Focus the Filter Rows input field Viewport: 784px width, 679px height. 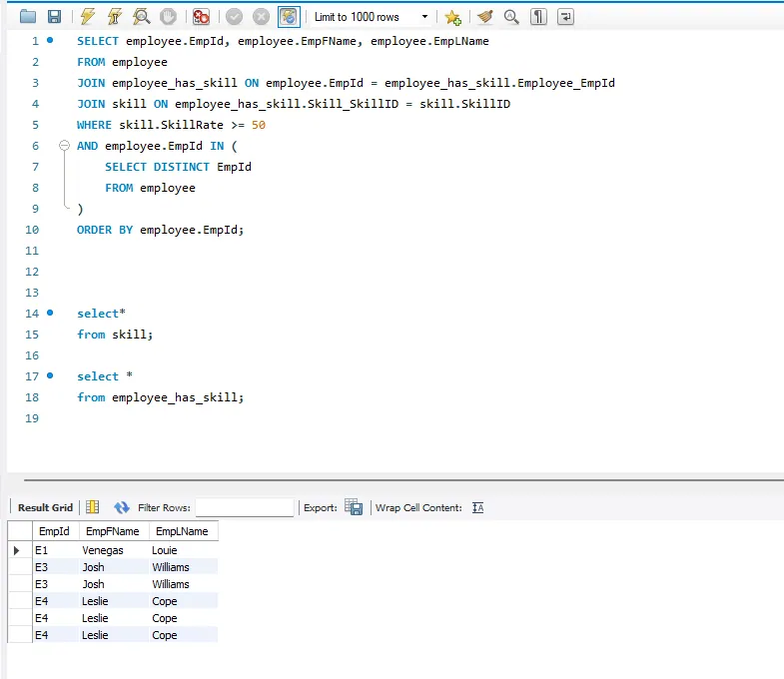pos(245,507)
